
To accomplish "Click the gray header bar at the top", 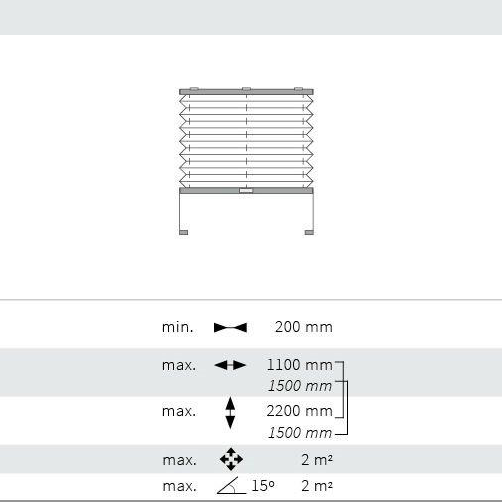I will click(x=251, y=17).
